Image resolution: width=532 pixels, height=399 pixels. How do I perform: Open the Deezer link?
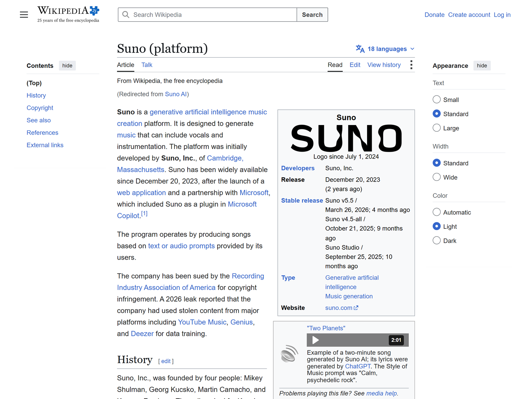click(x=142, y=333)
